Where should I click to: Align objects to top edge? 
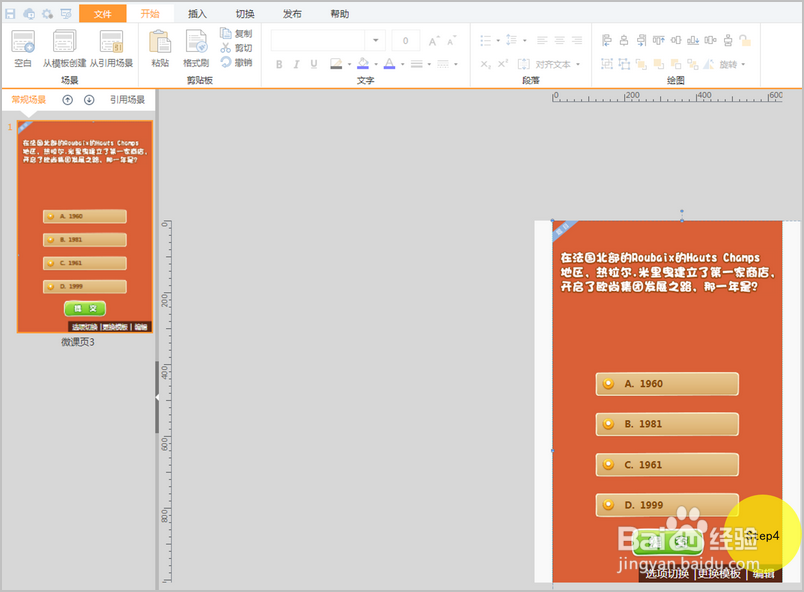(659, 40)
